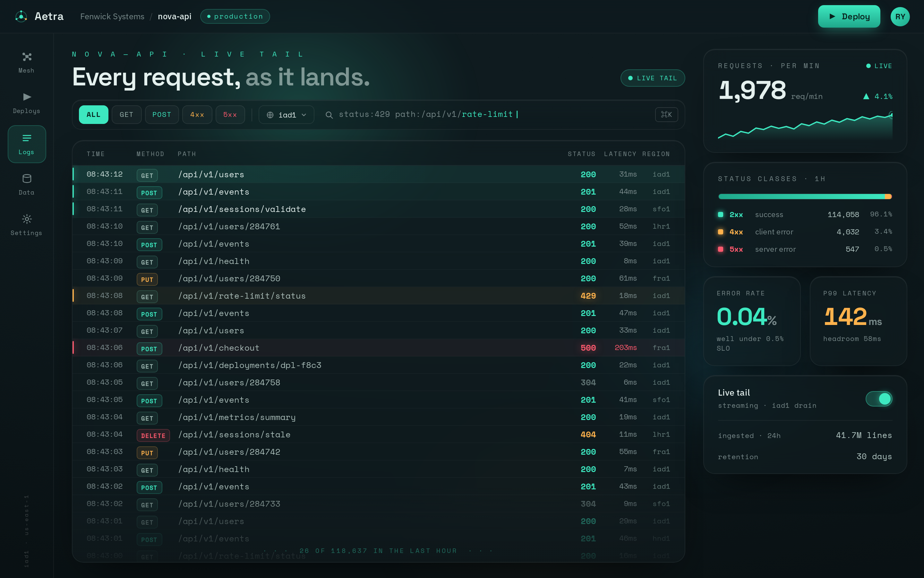Click the 4xx orange color swatch
Viewport: 924px width, 578px height.
(721, 232)
